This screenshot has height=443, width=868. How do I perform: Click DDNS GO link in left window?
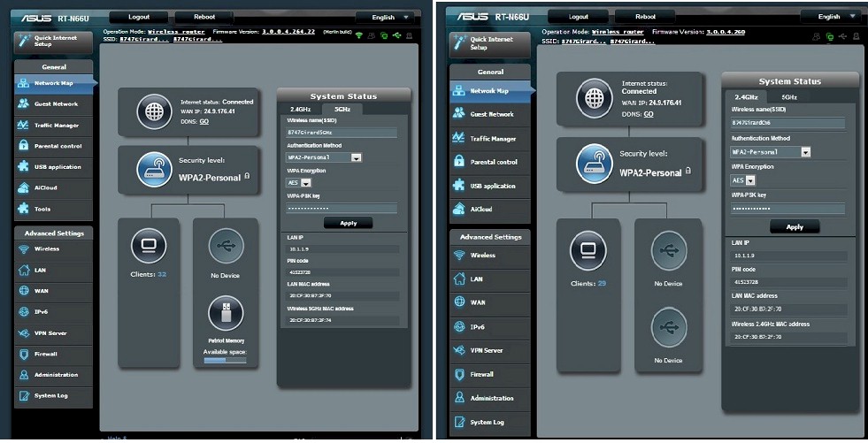204,122
